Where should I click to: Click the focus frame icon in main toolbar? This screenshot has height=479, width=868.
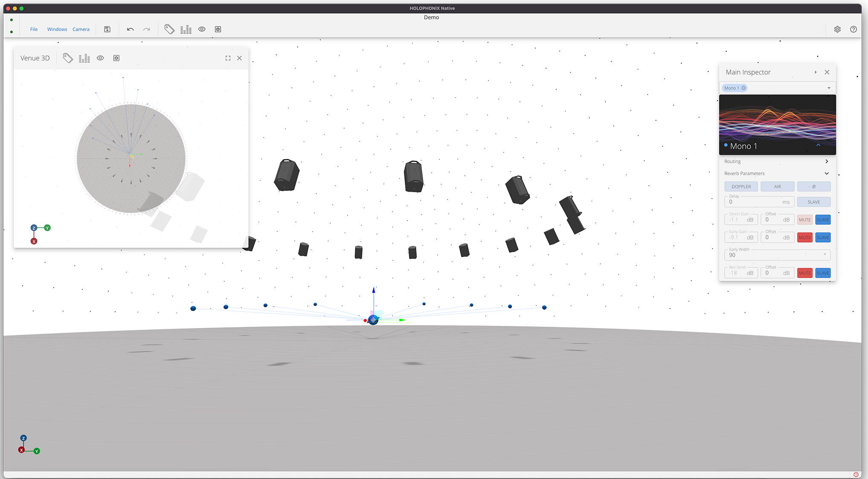click(x=218, y=29)
